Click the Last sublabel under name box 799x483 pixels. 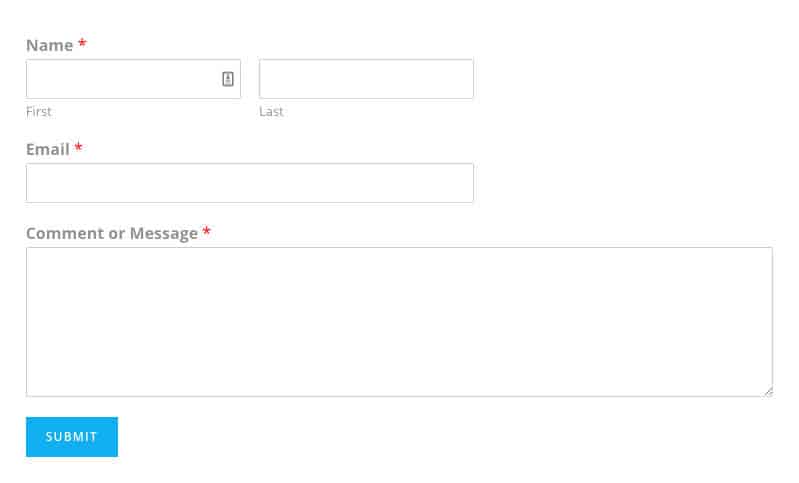click(x=271, y=112)
